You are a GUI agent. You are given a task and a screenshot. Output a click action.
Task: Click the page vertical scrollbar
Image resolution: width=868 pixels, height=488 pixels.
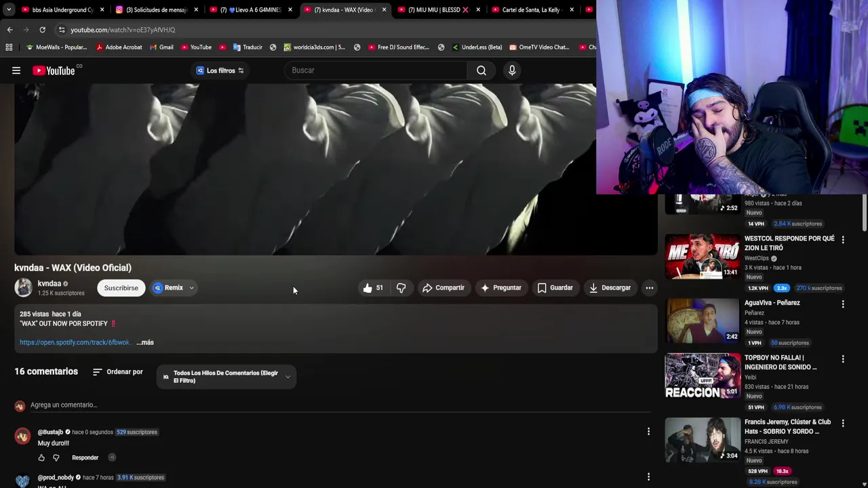tap(864, 212)
